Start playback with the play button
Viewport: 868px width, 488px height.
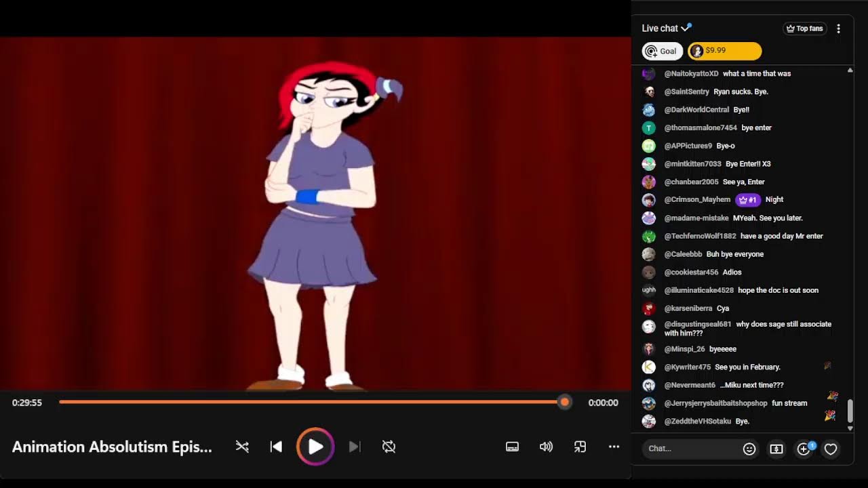coord(315,447)
